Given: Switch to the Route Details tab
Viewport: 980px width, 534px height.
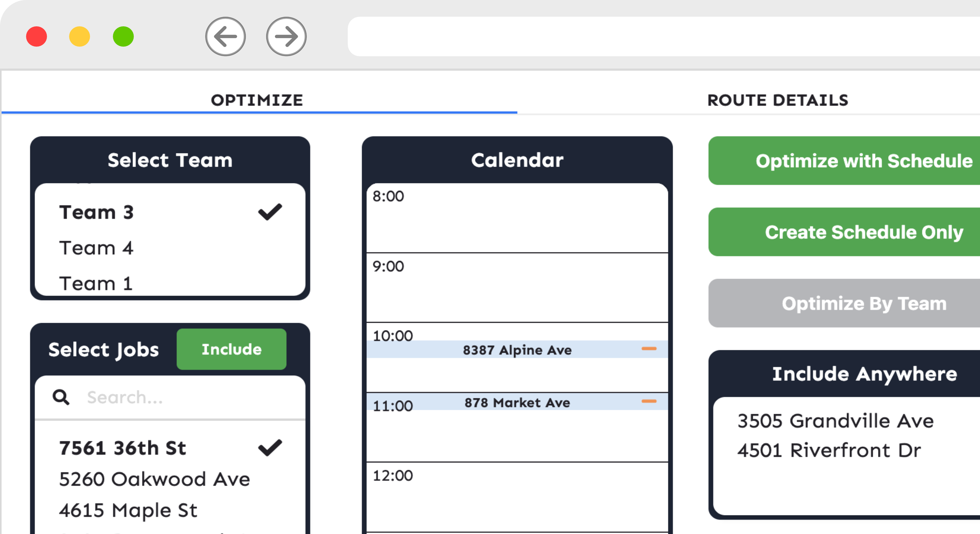Looking at the screenshot, I should coord(778,100).
